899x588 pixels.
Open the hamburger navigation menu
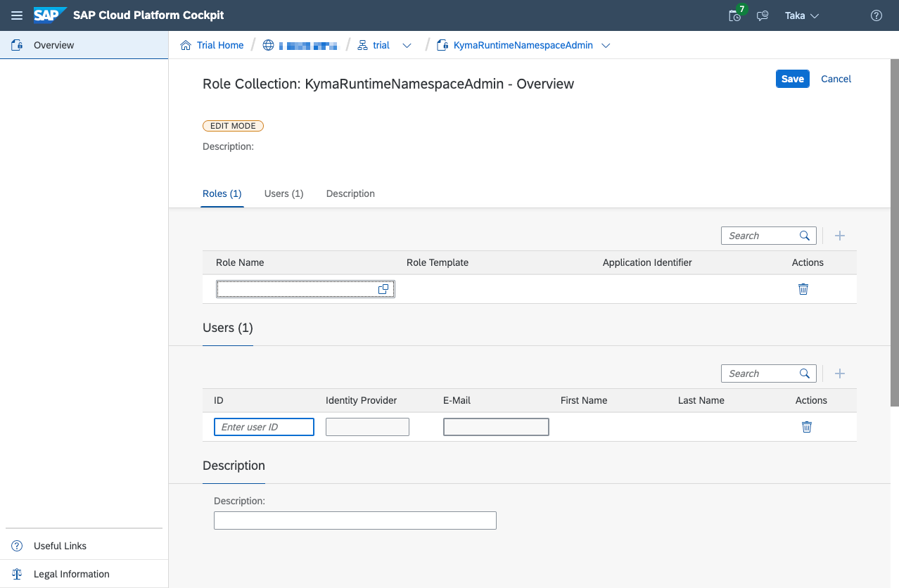[x=17, y=15]
